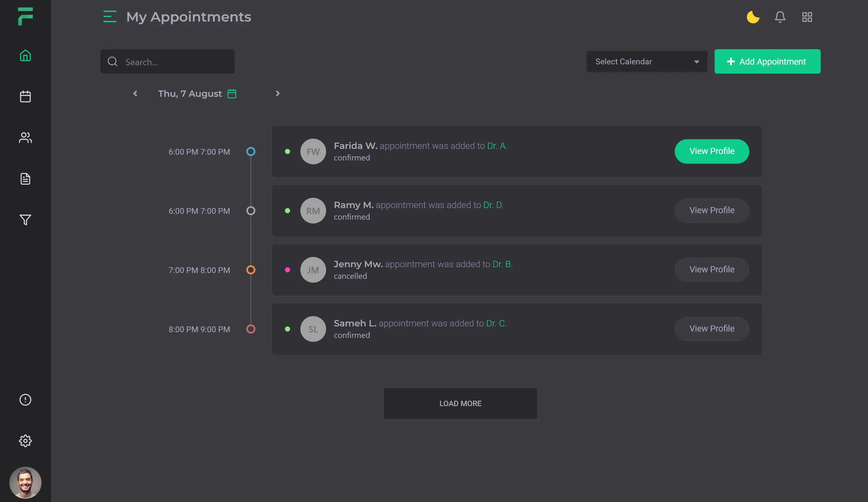Click the SL avatar
The image size is (868, 502).
(x=313, y=329)
